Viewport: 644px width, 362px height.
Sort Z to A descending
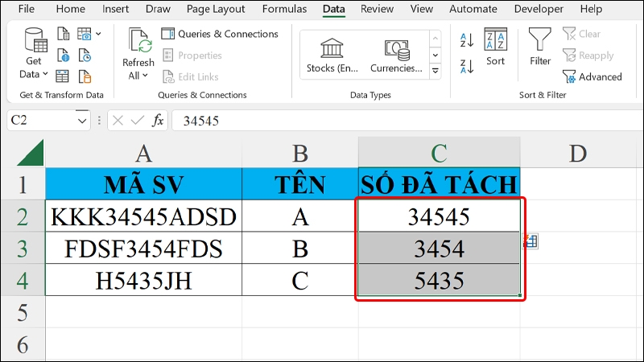pyautogui.click(x=467, y=66)
